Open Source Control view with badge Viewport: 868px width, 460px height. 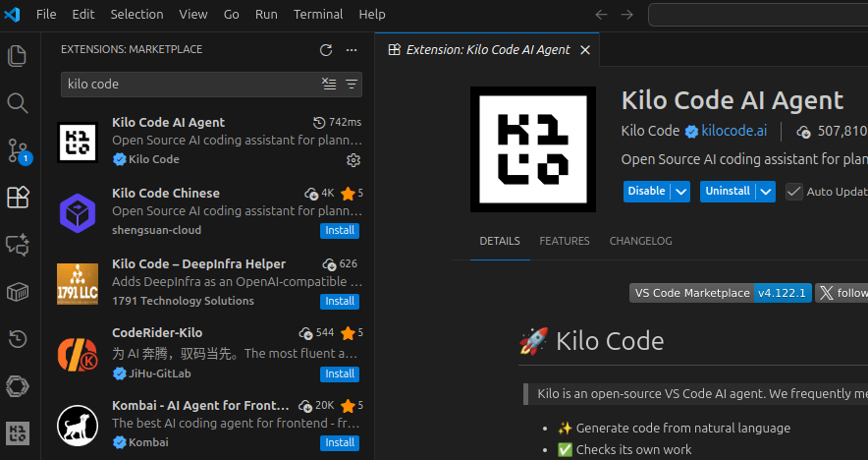[x=19, y=150]
